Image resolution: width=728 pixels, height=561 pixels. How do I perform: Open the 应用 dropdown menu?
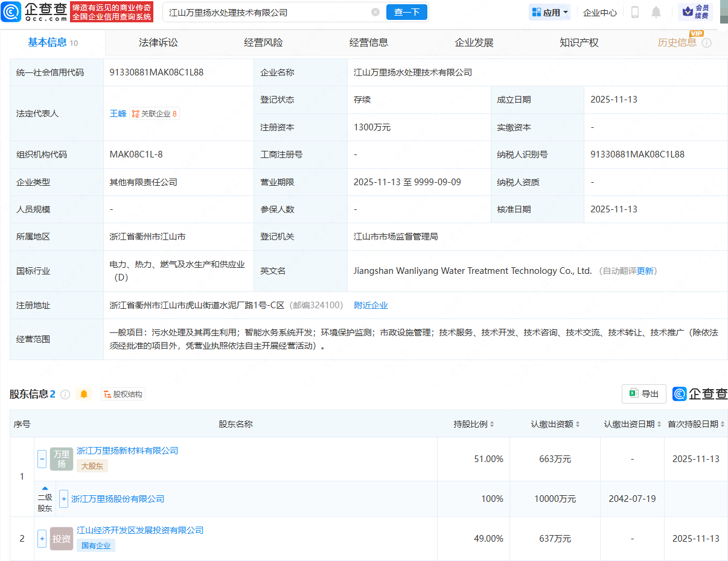tap(550, 12)
